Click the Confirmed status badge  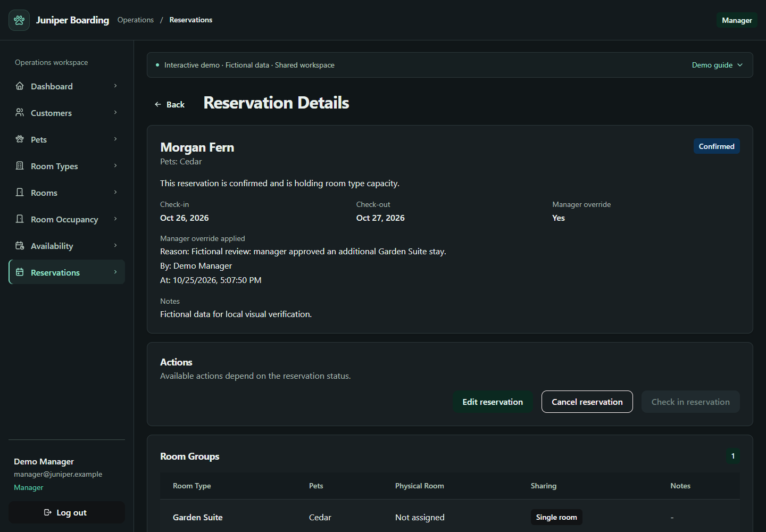click(717, 146)
